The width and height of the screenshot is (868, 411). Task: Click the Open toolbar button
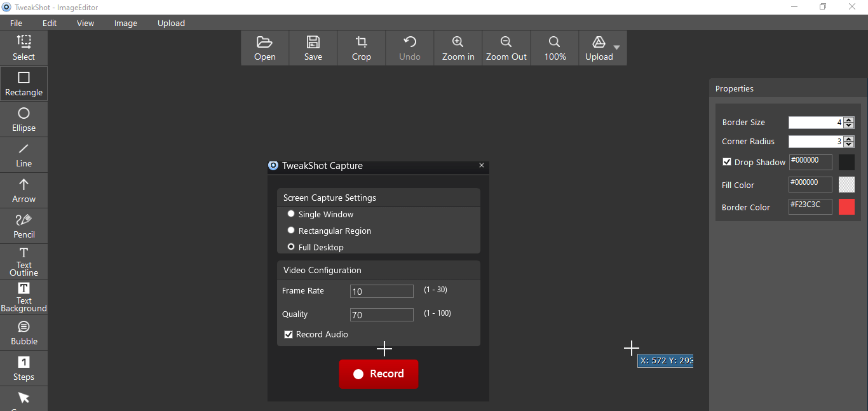click(265, 48)
